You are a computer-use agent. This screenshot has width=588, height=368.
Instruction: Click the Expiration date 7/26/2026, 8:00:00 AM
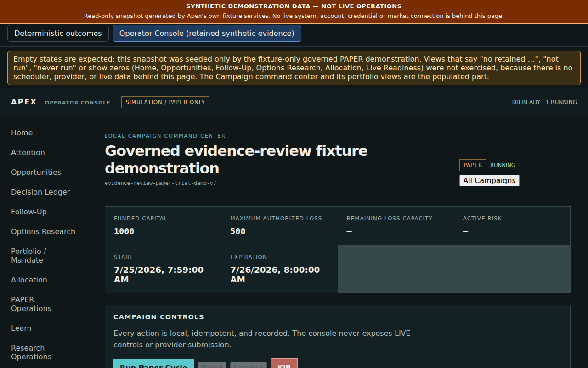point(275,275)
